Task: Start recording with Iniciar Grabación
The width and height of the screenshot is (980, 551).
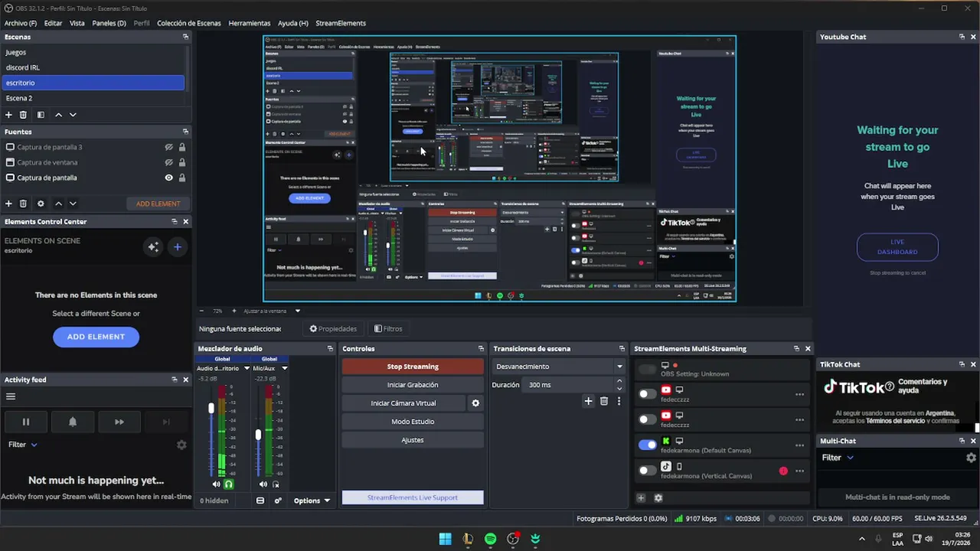Action: tap(413, 385)
